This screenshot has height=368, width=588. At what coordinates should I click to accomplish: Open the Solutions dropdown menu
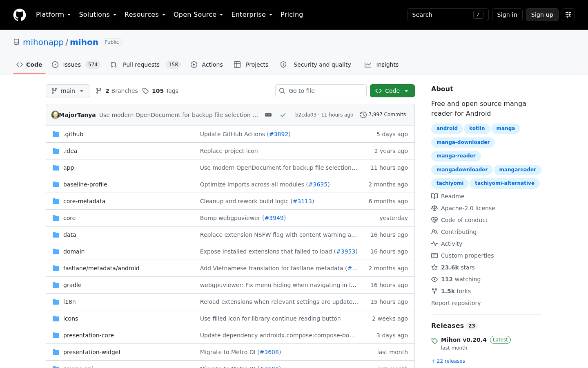pyautogui.click(x=98, y=15)
